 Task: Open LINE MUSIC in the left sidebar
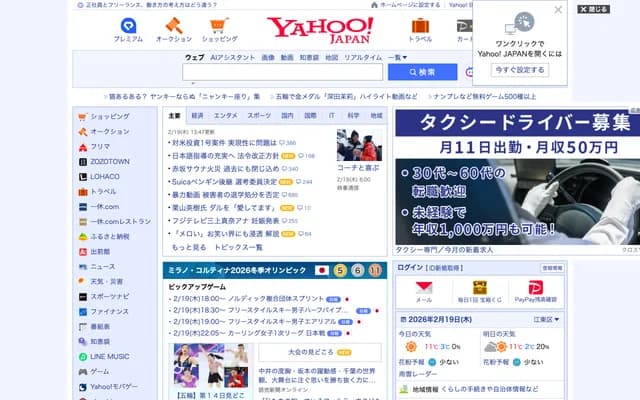(x=109, y=356)
